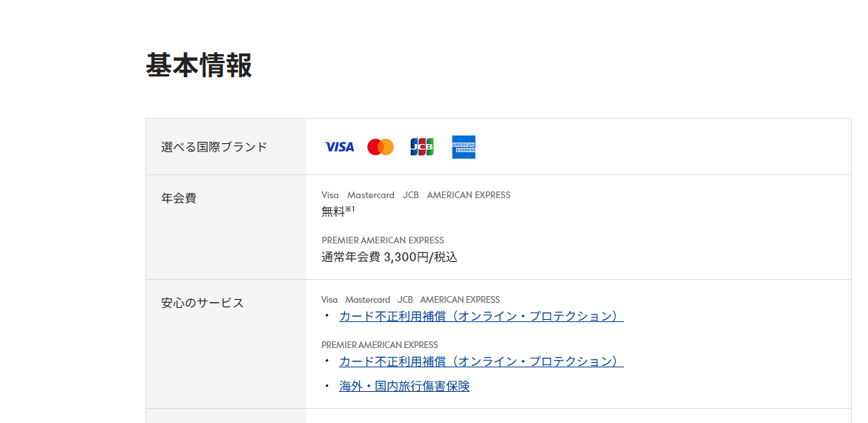Click the VISA brand logo
The image size is (868, 423).
pos(339,147)
